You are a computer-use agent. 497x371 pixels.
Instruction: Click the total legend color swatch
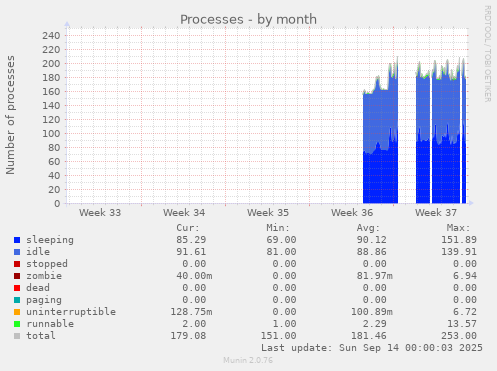point(17,336)
